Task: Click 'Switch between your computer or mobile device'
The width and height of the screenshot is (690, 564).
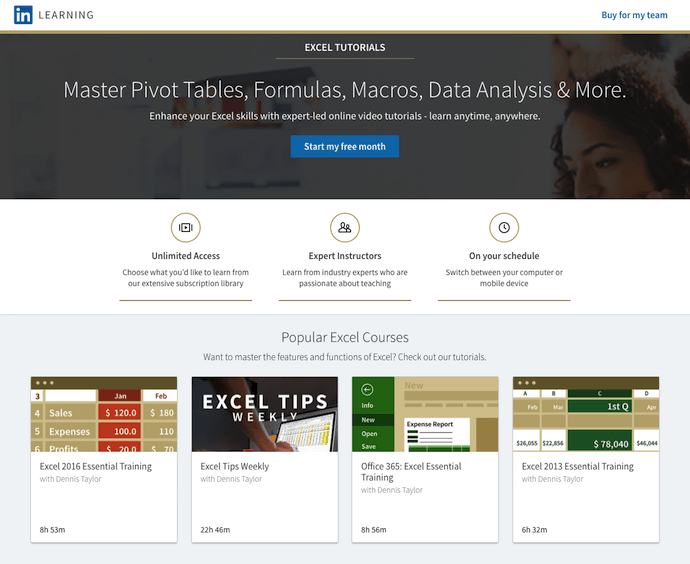Action: (504, 278)
